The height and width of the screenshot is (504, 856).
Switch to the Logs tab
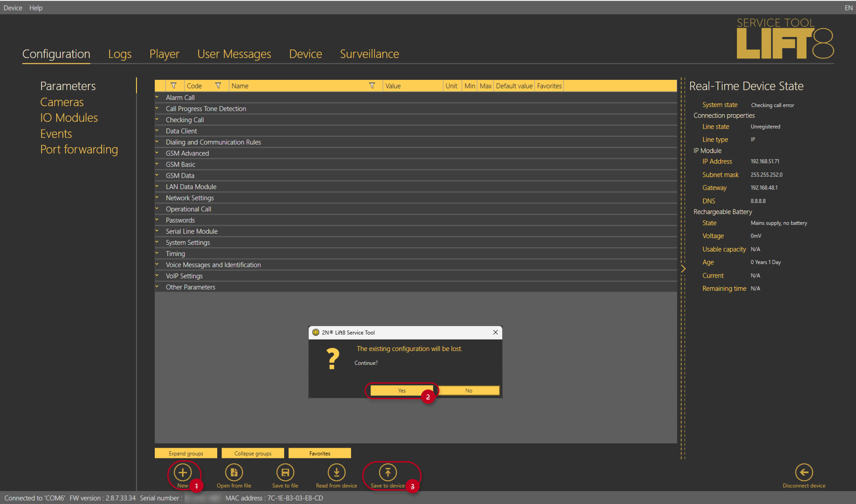120,54
